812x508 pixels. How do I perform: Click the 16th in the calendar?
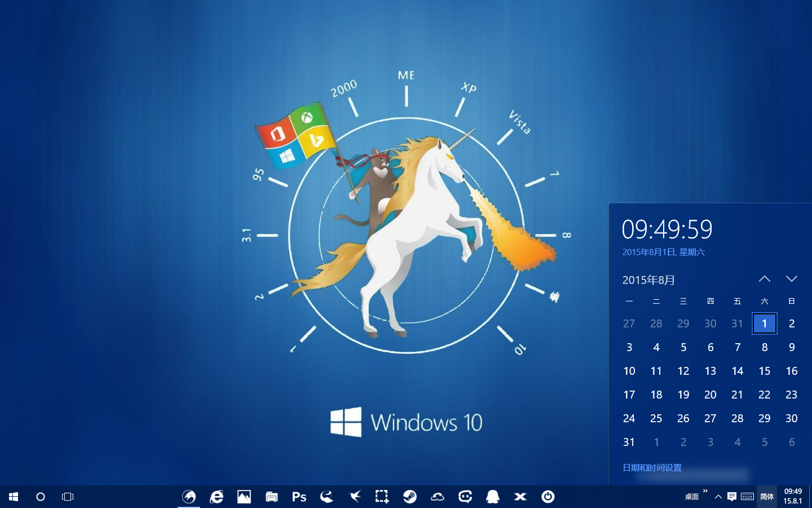pos(792,371)
